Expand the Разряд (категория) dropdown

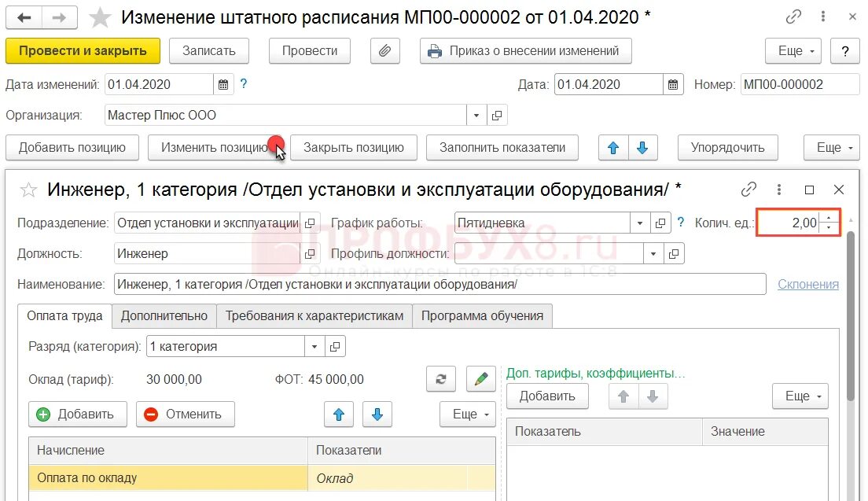pyautogui.click(x=314, y=346)
